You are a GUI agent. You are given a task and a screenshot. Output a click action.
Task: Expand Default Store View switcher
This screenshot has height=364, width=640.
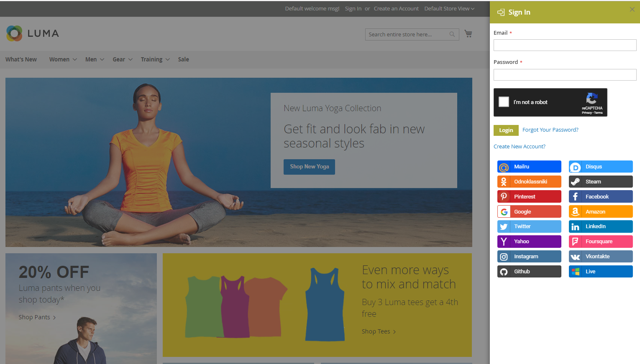449,8
